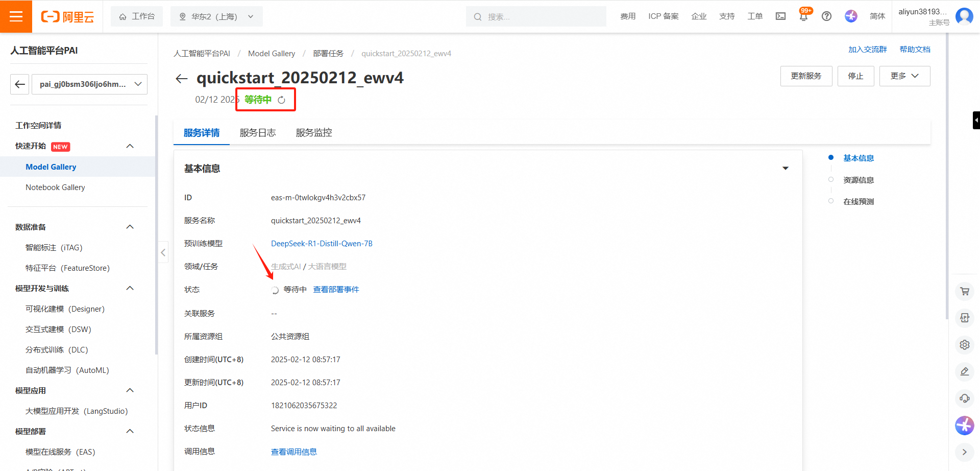Refresh the service status icon
The image size is (980, 471).
tap(281, 100)
